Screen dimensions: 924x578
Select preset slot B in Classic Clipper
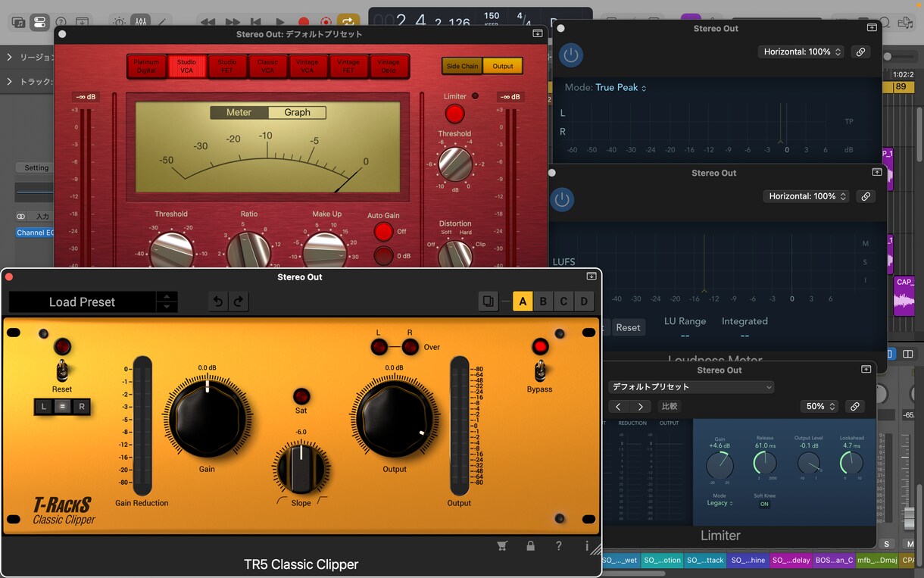pyautogui.click(x=543, y=301)
